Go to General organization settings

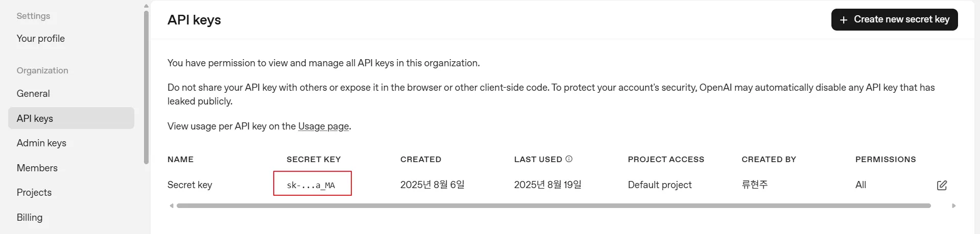tap(33, 94)
